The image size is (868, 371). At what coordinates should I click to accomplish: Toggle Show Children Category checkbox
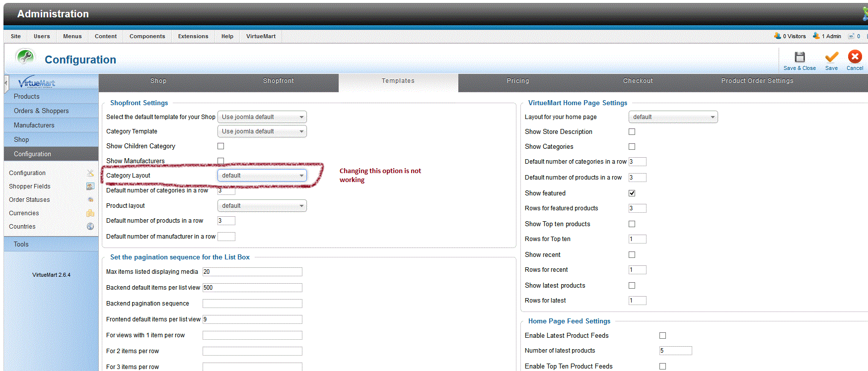[x=221, y=146]
